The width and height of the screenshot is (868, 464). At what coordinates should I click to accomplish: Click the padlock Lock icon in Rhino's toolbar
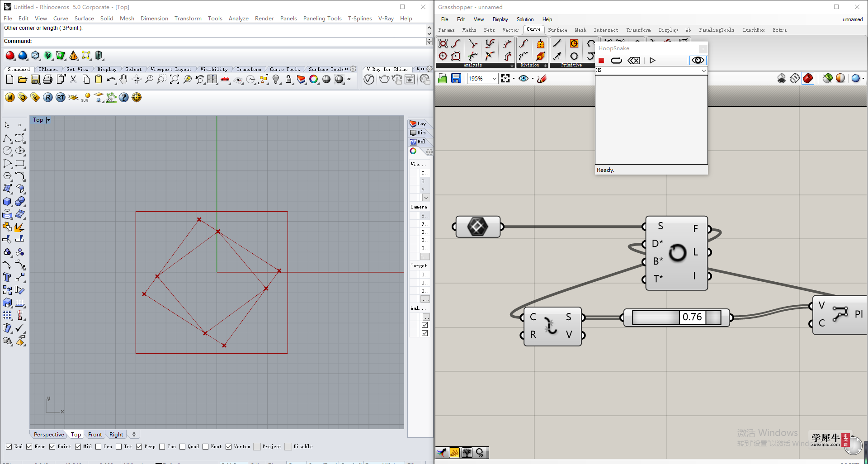coord(288,80)
